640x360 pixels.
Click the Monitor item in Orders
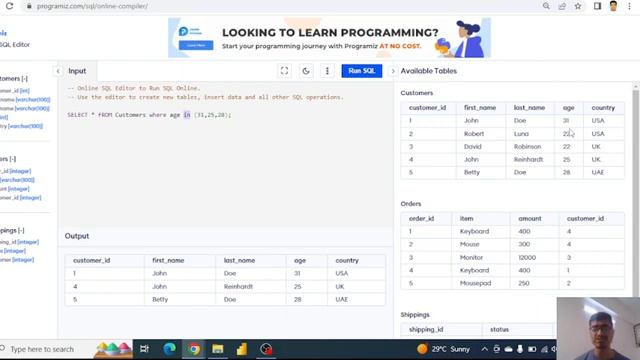pos(471,258)
